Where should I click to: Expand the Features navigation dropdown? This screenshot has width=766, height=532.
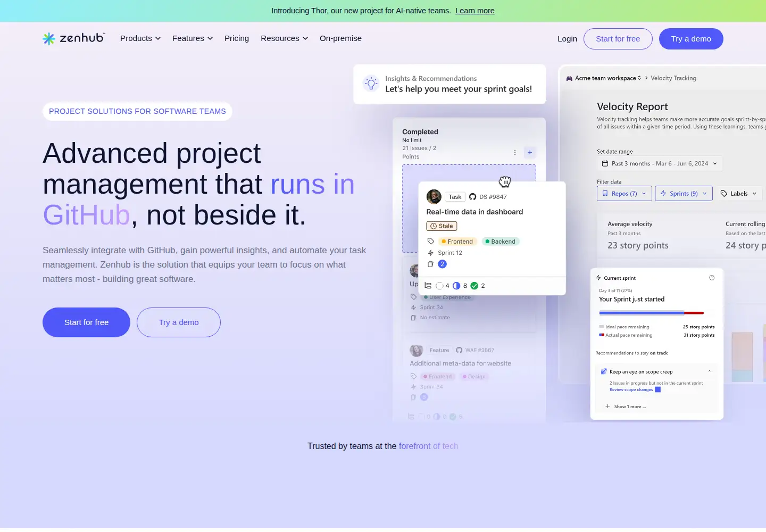[x=193, y=38]
